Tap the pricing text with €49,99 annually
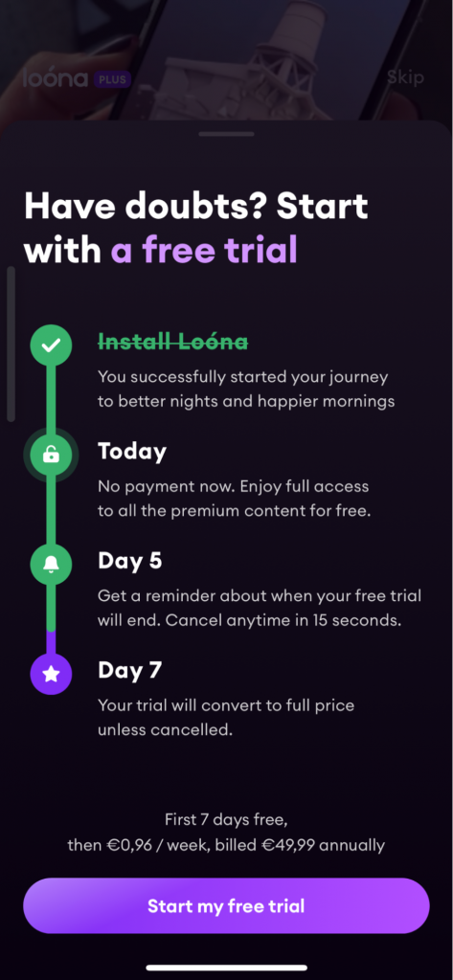453x980 pixels. [226, 846]
